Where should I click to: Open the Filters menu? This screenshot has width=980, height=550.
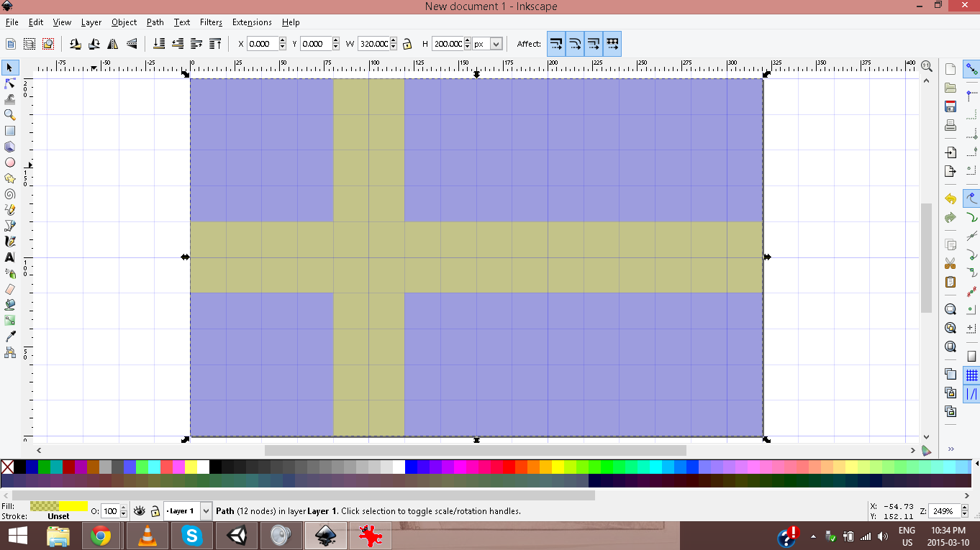pos(211,22)
